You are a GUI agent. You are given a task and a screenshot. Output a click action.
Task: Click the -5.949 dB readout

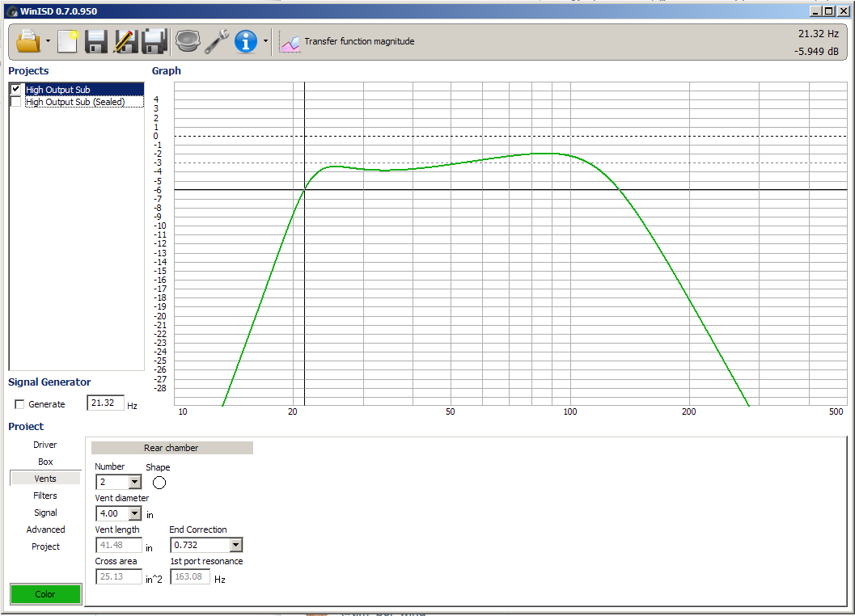[816, 52]
